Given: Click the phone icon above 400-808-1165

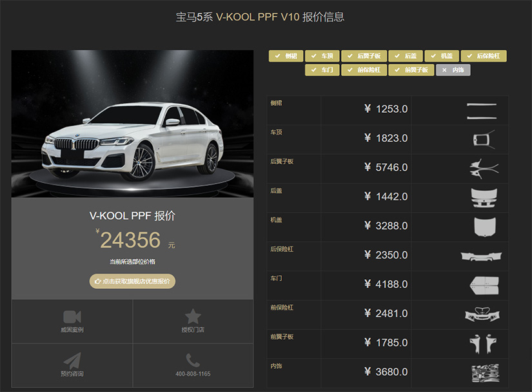Looking at the screenshot, I should [193, 360].
